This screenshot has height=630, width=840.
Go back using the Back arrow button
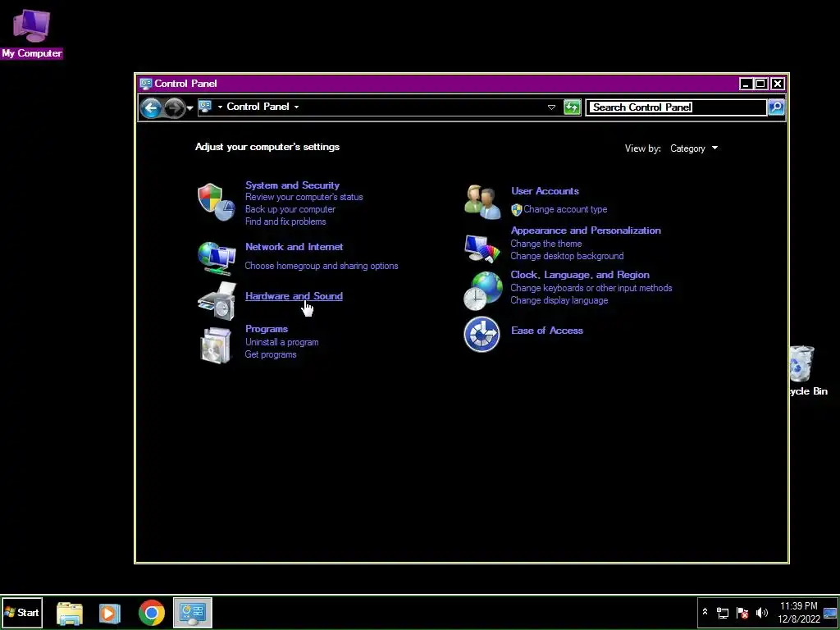tap(151, 107)
